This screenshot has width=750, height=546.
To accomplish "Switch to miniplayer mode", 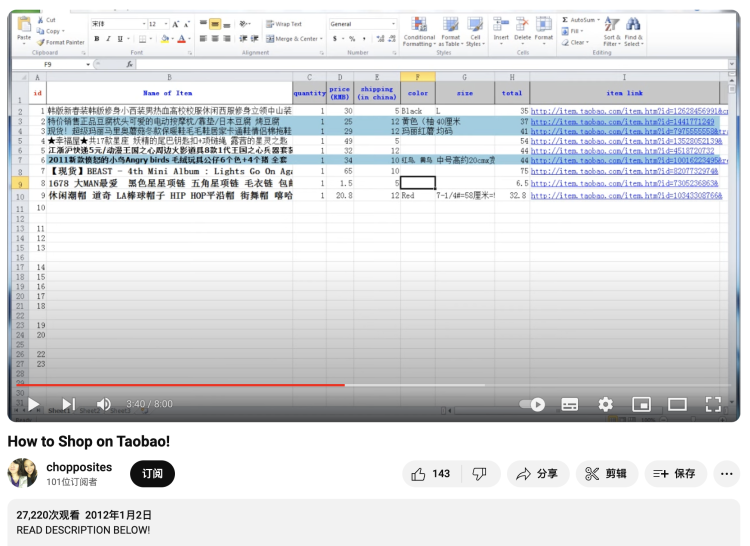I will [641, 404].
